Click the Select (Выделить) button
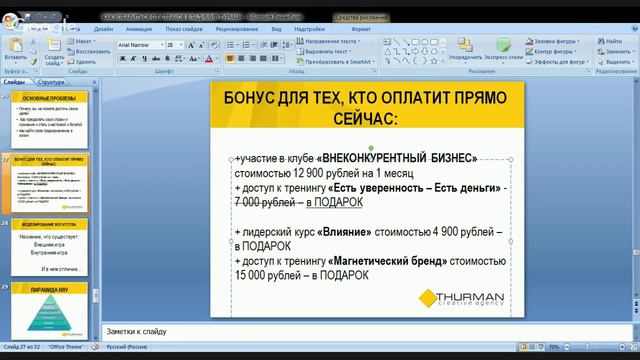Viewport: 640px width, 360px height. (x=616, y=62)
